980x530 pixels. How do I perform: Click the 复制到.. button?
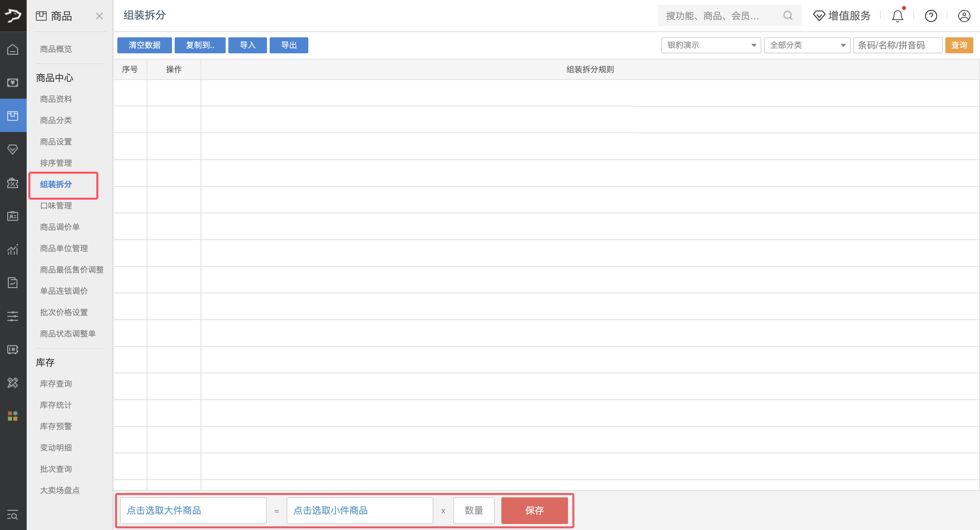[x=200, y=45]
